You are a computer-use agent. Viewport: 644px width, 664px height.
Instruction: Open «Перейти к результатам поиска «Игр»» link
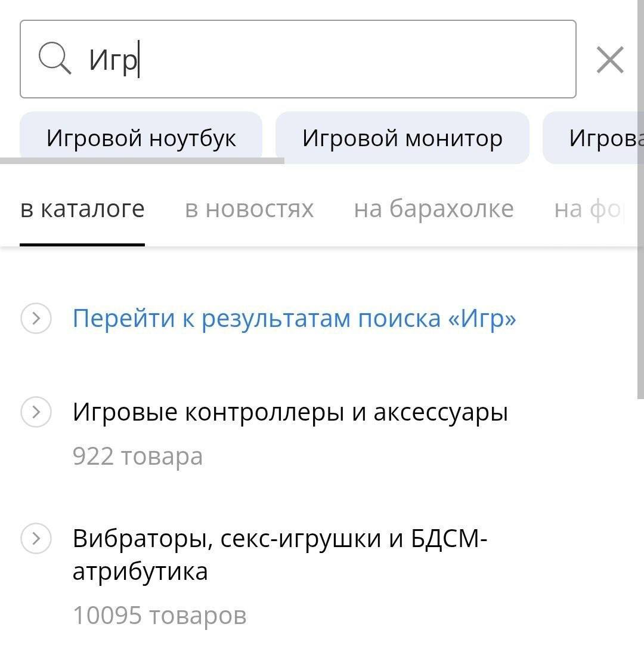294,318
